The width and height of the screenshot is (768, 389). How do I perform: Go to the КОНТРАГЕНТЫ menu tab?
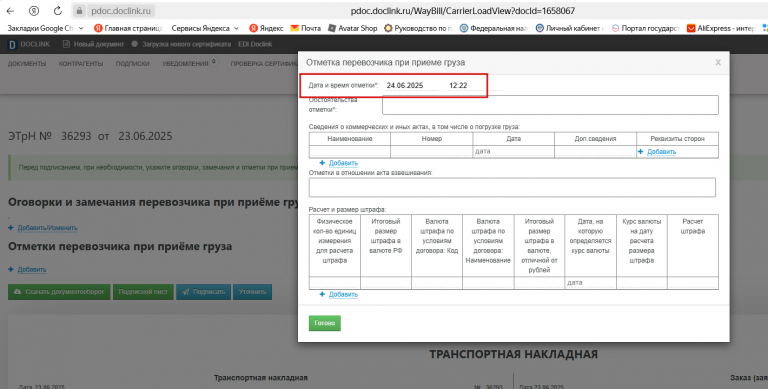[x=81, y=64]
